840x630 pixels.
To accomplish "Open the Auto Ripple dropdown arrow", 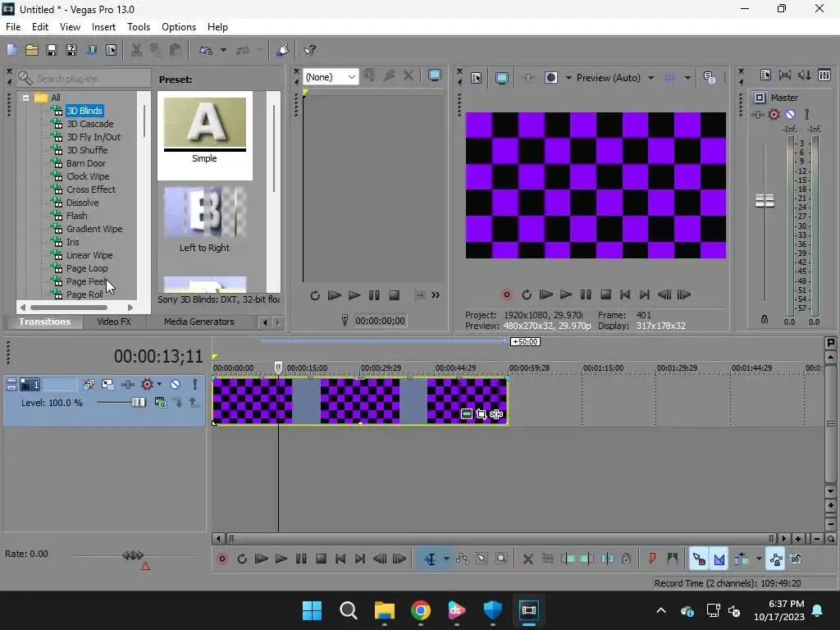I will (x=759, y=559).
